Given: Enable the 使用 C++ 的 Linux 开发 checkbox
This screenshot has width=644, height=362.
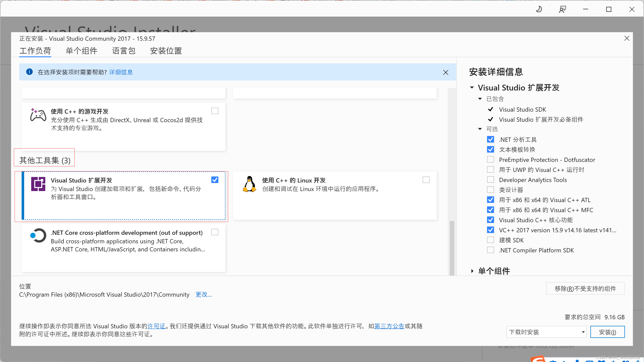Looking at the screenshot, I should click(426, 180).
